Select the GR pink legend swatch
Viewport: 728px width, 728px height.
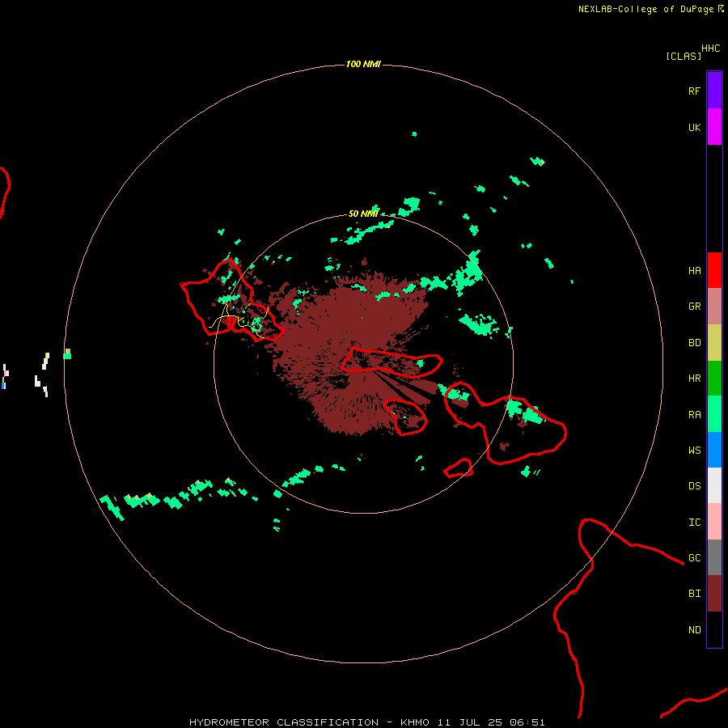coord(714,307)
